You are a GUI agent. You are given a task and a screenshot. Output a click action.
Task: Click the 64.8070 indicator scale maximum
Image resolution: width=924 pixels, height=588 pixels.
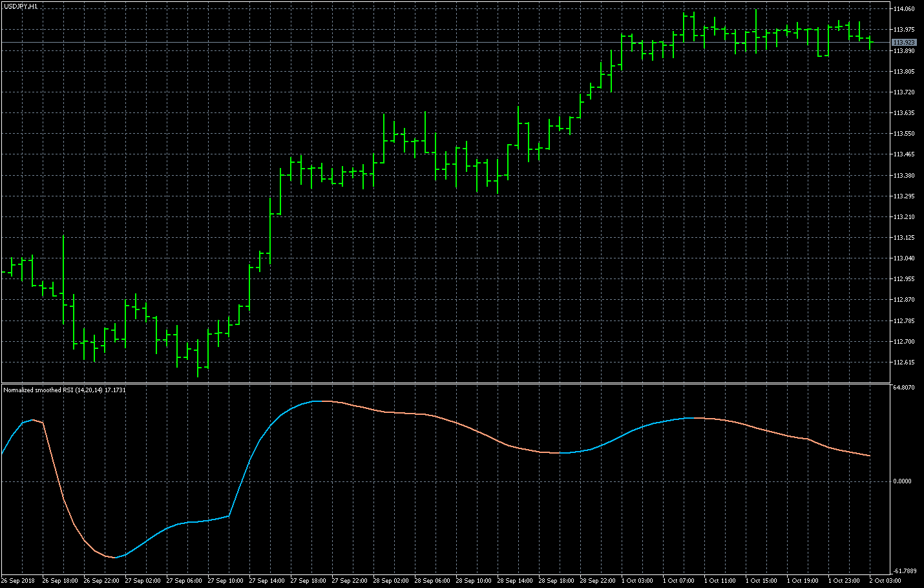[904, 388]
